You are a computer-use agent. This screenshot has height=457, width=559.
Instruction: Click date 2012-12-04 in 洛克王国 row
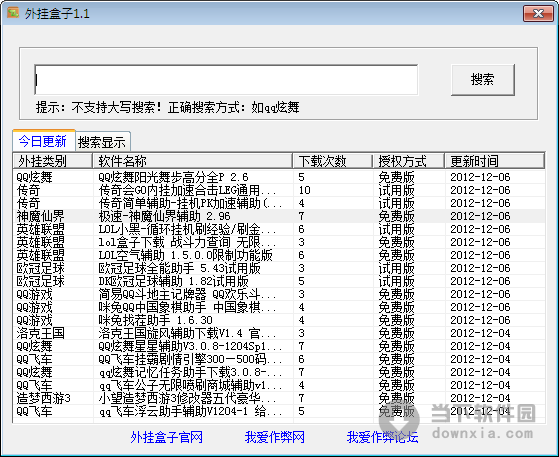coord(480,333)
